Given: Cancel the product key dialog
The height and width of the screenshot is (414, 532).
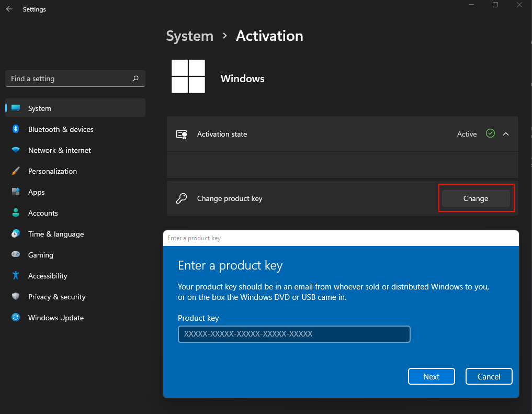Looking at the screenshot, I should (489, 376).
